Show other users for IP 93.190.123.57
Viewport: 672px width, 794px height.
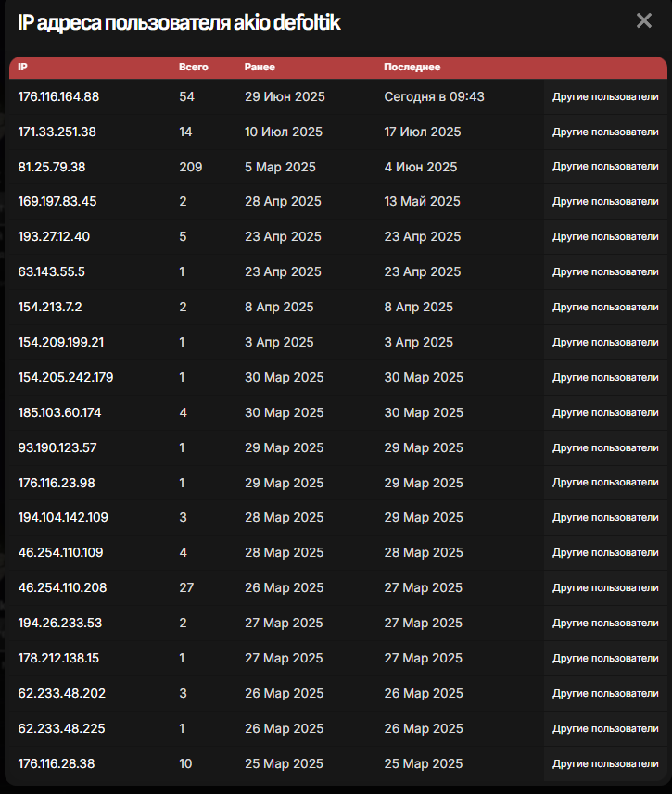[605, 447]
